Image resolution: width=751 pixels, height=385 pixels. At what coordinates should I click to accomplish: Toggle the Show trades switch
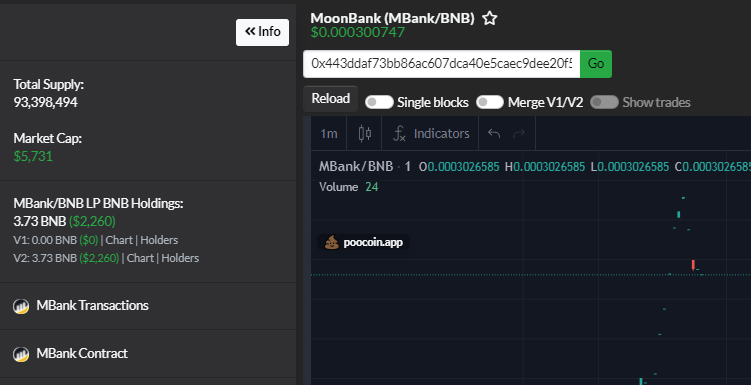[604, 102]
